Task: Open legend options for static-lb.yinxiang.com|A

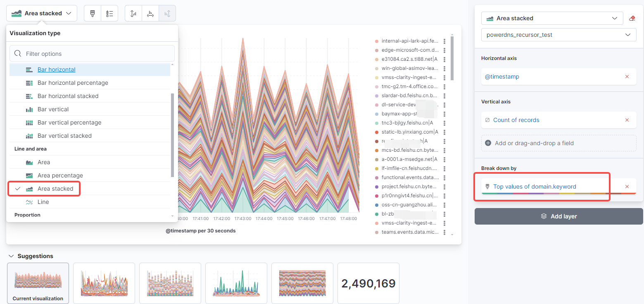Action: pyautogui.click(x=444, y=132)
